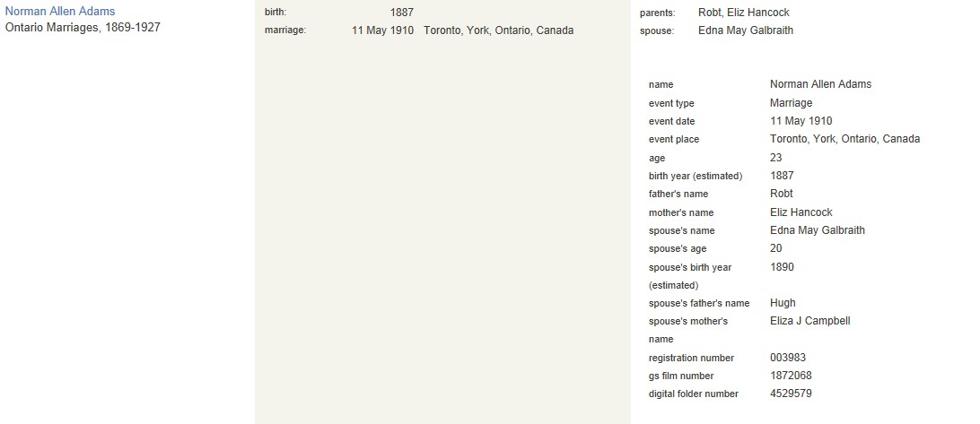
Task: Click the event type value Marriage
Action: (792, 102)
